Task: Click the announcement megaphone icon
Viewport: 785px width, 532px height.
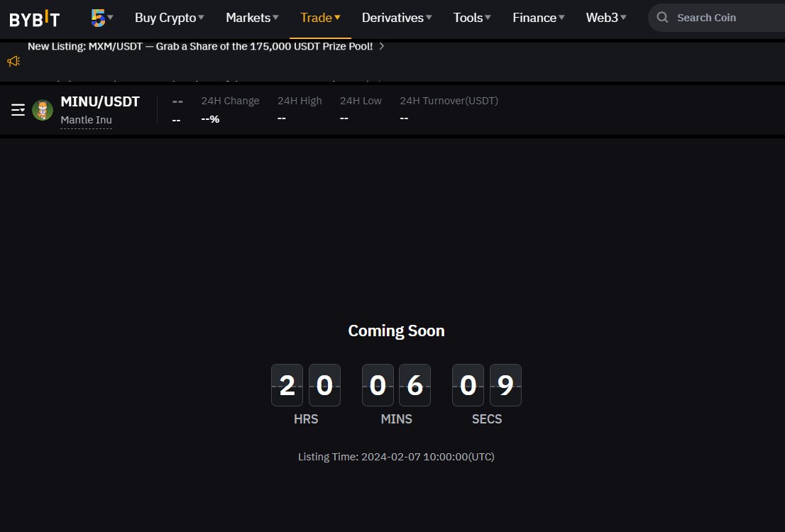Action: point(13,61)
